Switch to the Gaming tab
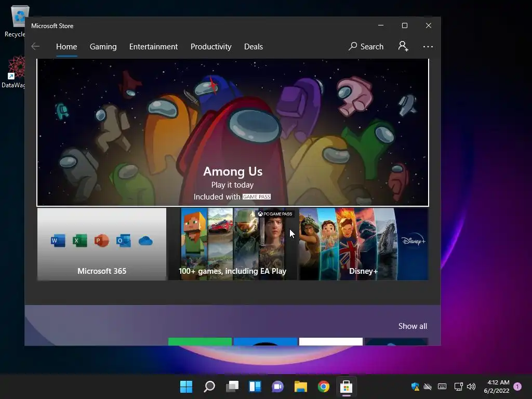The image size is (532, 399). point(103,46)
